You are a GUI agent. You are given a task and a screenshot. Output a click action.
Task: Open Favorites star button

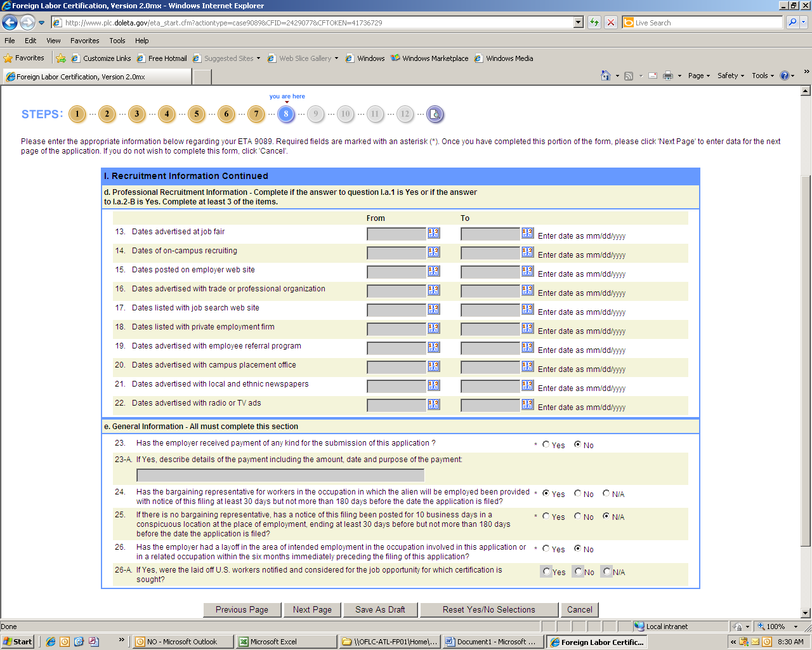point(23,58)
